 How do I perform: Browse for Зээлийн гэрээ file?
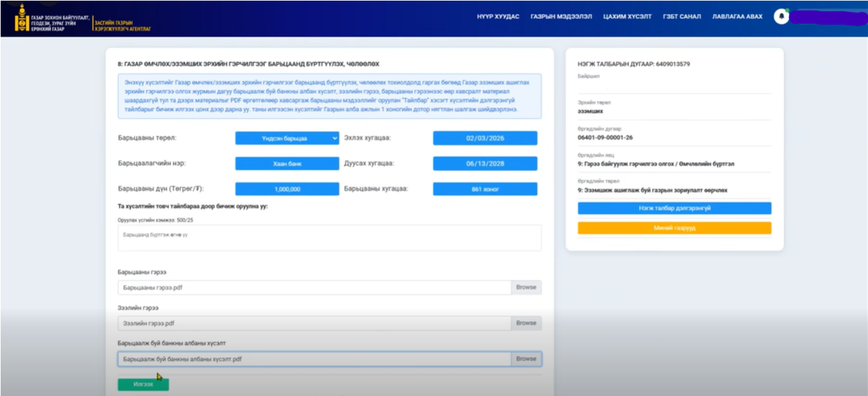(526, 323)
